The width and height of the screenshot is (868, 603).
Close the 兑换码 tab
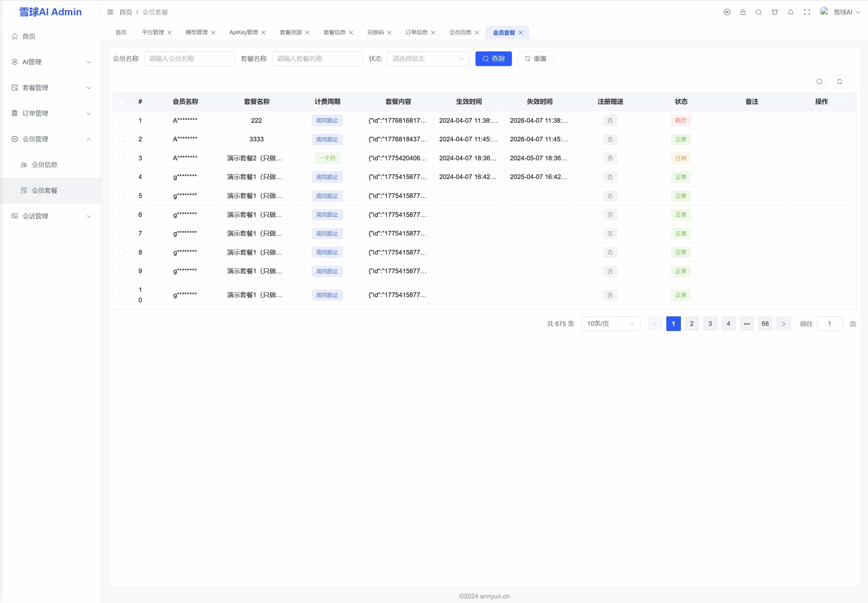point(389,32)
